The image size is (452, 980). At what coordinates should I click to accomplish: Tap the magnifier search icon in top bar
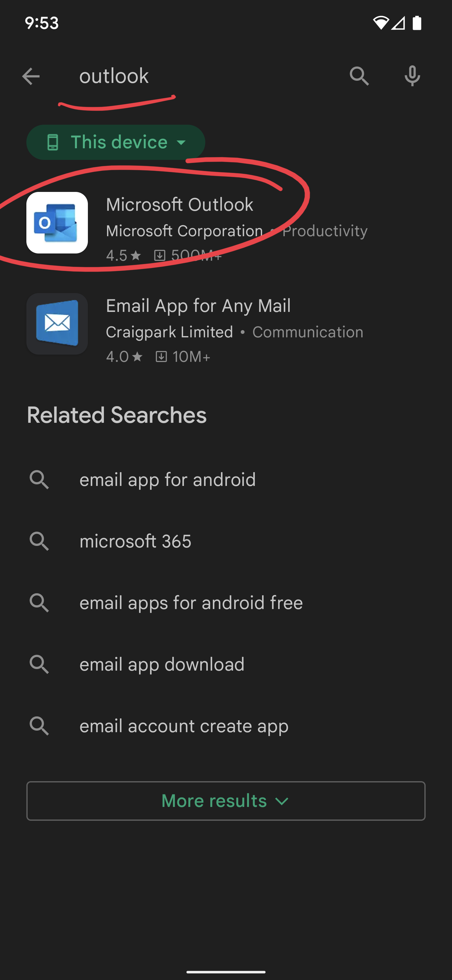tap(359, 76)
